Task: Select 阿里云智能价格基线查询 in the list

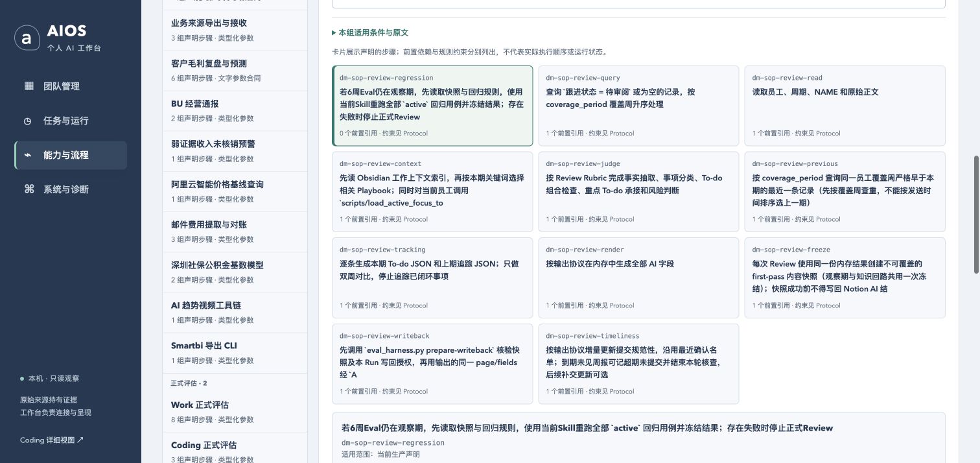Action: [x=235, y=191]
